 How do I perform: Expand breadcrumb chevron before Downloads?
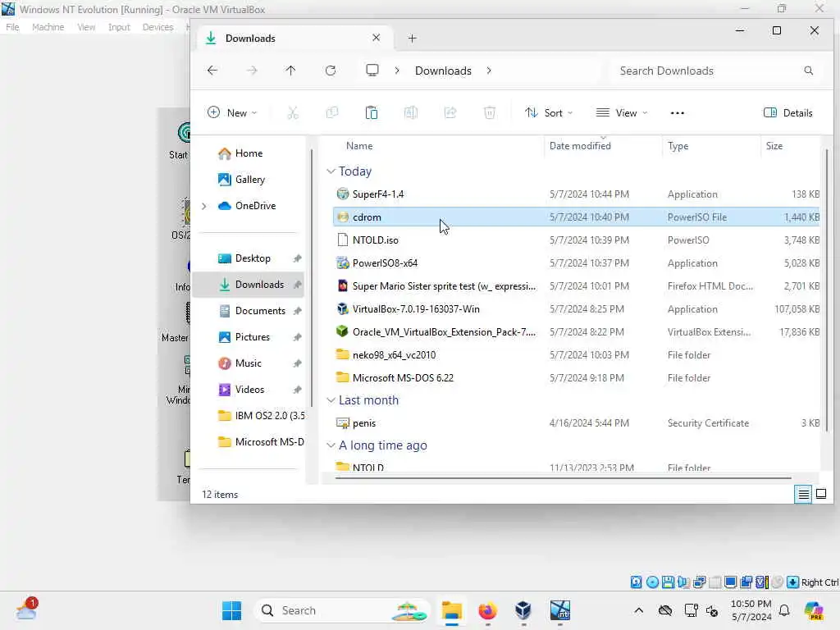[x=397, y=71]
